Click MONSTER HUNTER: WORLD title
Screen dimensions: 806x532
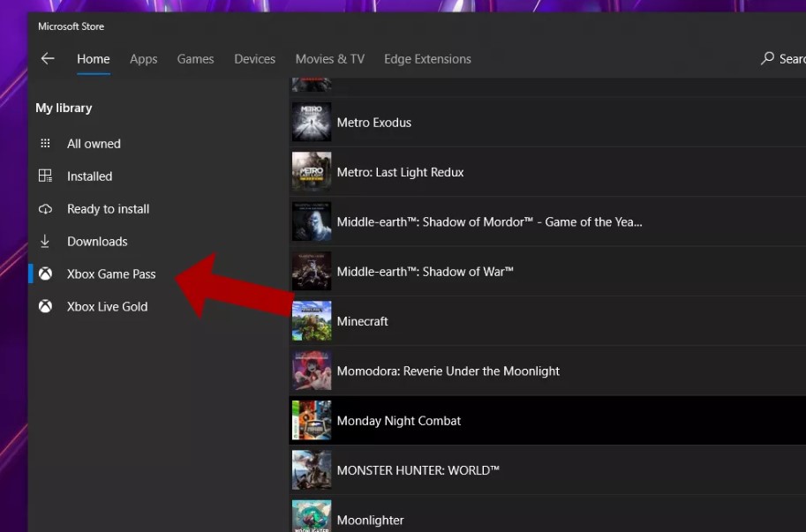(x=418, y=470)
